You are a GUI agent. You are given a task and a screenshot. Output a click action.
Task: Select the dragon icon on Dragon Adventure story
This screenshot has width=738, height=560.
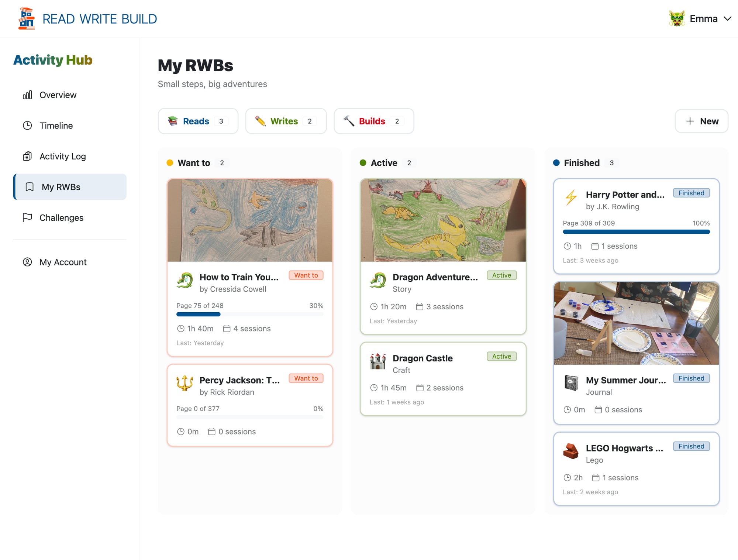point(377,281)
